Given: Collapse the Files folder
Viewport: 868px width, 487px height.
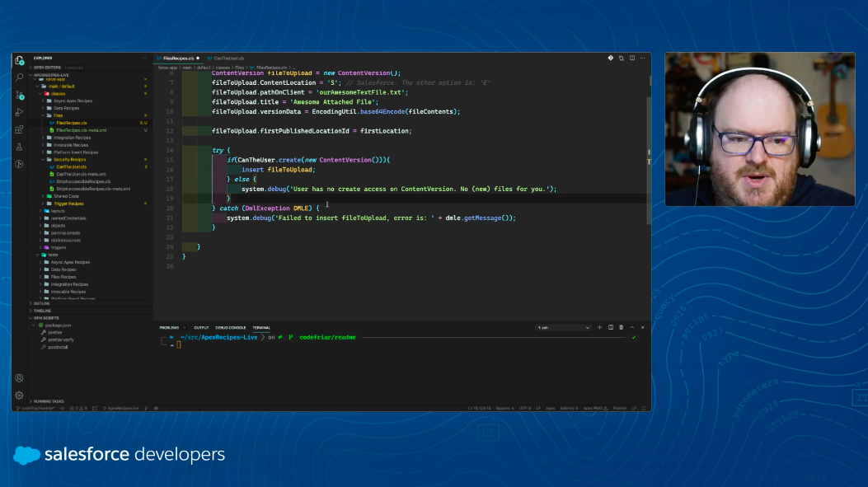Looking at the screenshot, I should click(58, 115).
